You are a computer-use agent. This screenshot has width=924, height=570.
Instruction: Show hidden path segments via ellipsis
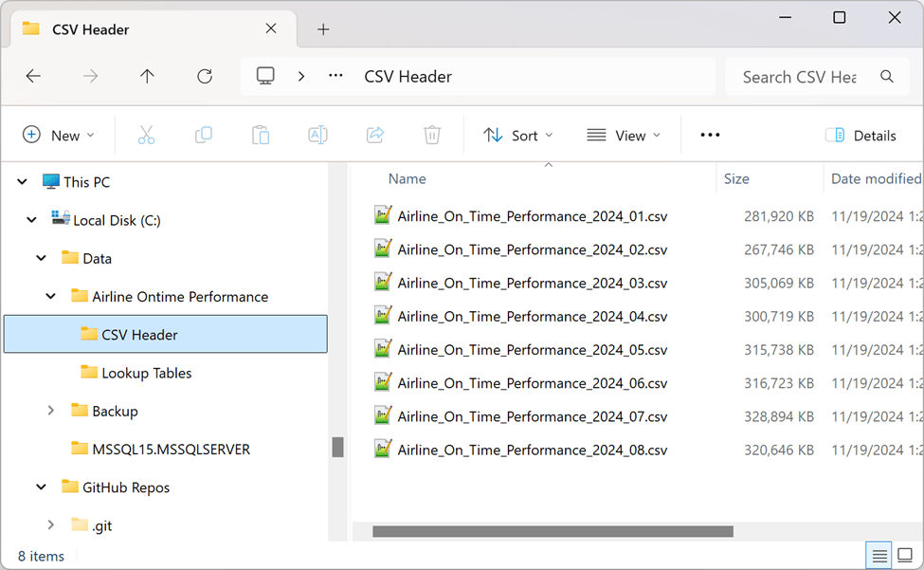[x=335, y=76]
